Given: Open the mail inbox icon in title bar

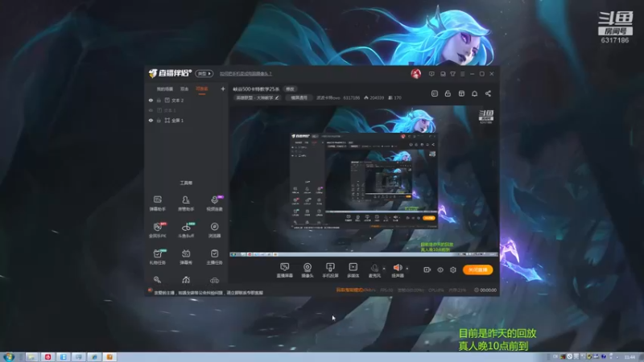Looking at the screenshot, I should (443, 74).
